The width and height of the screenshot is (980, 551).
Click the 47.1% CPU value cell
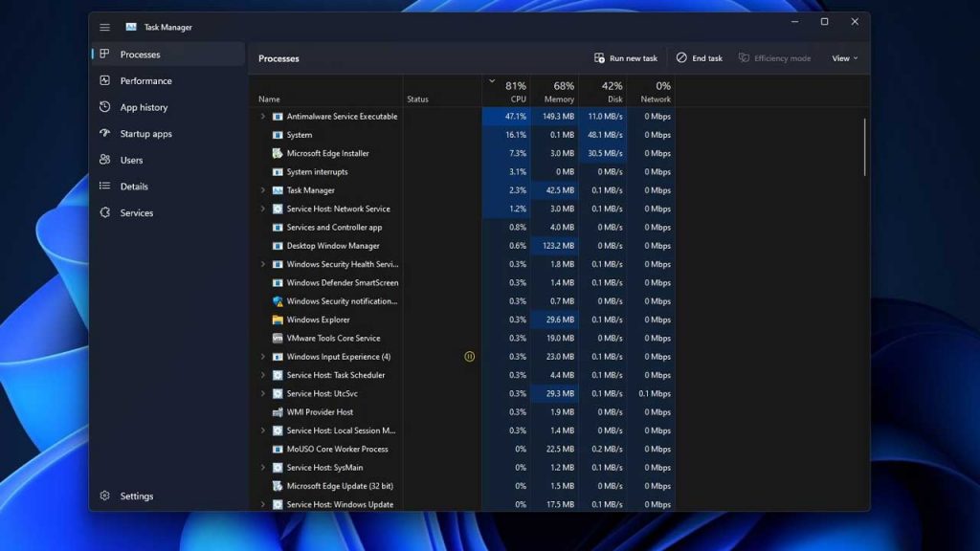506,116
